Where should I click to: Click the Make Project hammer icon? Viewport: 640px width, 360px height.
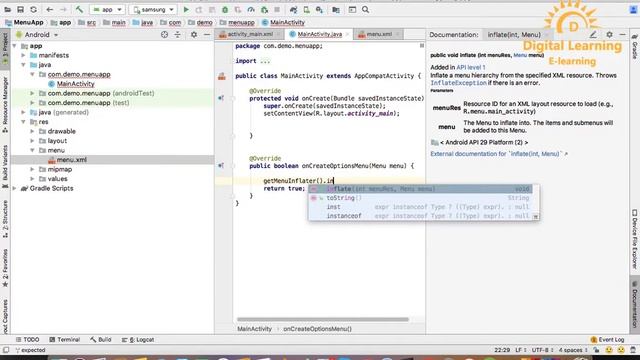coord(79,9)
